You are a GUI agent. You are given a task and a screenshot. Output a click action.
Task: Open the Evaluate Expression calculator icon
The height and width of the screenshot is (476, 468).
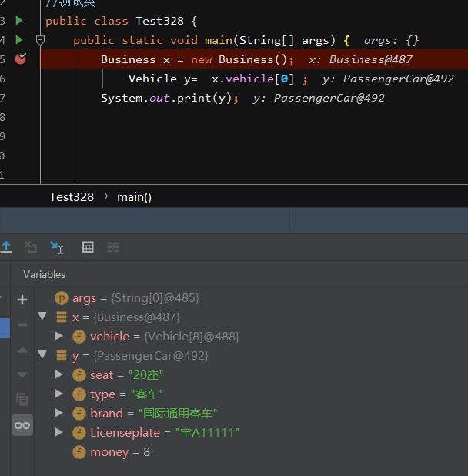click(x=88, y=247)
